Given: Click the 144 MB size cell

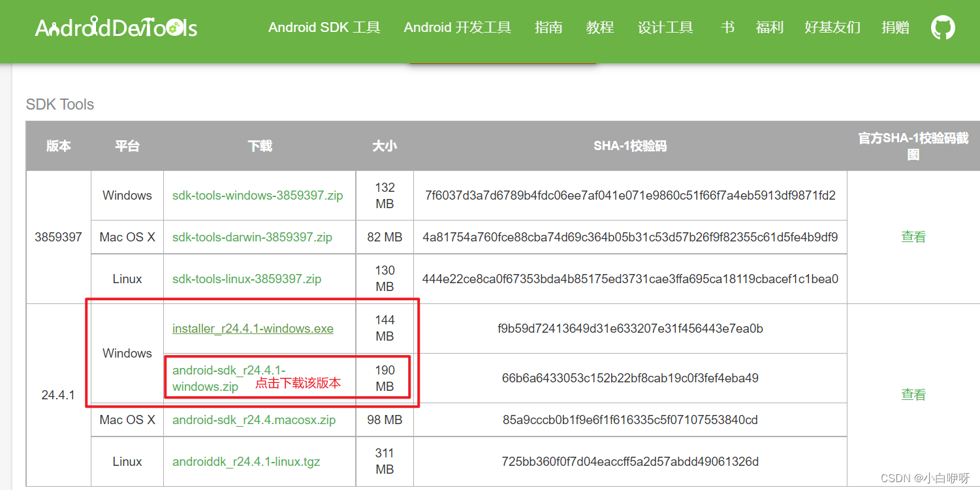Looking at the screenshot, I should coord(385,329).
